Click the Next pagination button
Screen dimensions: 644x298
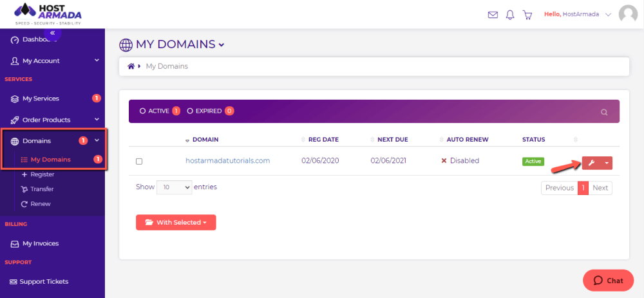point(600,188)
